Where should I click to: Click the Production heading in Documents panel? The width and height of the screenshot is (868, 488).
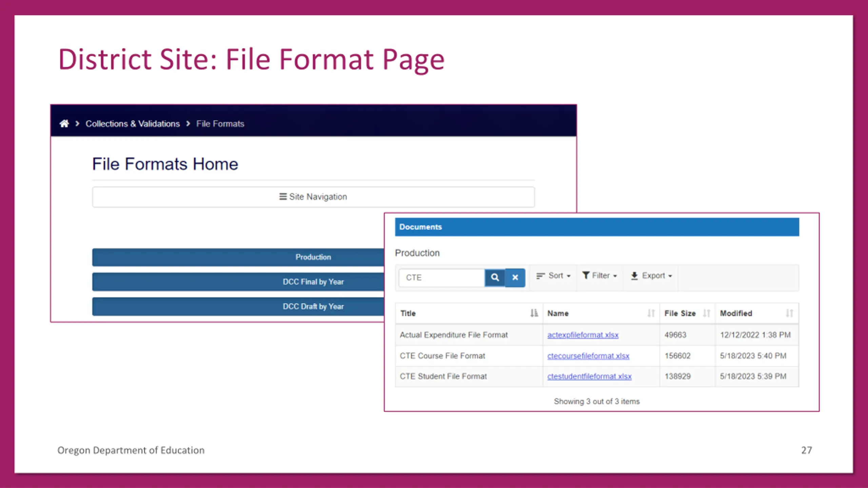[x=417, y=253]
